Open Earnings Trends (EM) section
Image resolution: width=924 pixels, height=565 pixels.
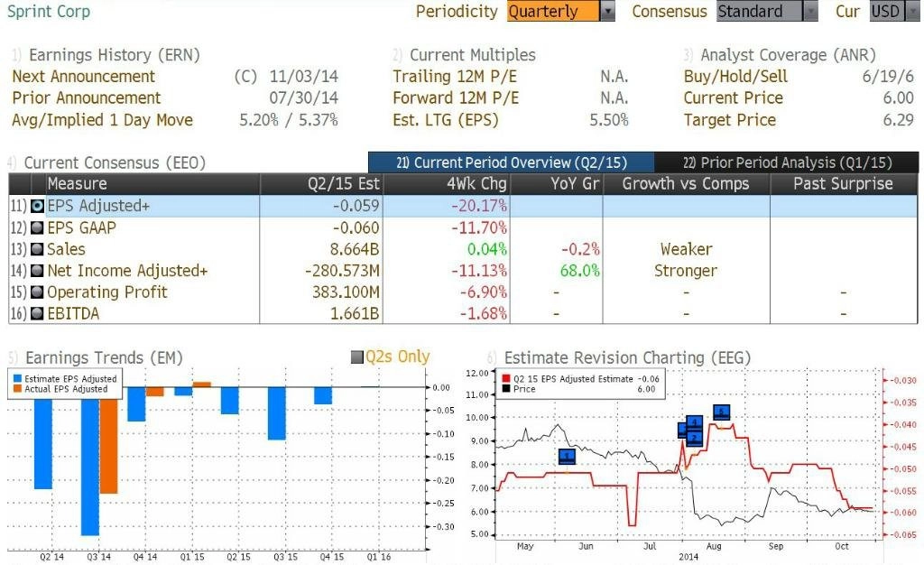click(104, 357)
